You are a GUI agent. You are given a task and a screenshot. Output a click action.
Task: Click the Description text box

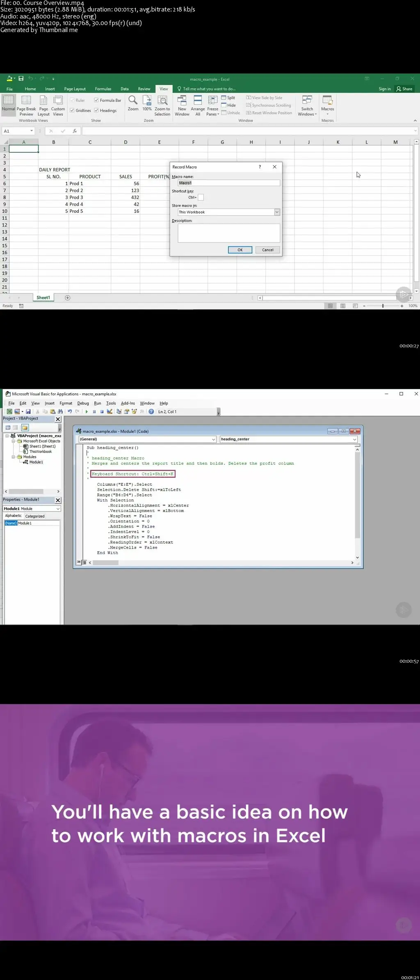(229, 233)
